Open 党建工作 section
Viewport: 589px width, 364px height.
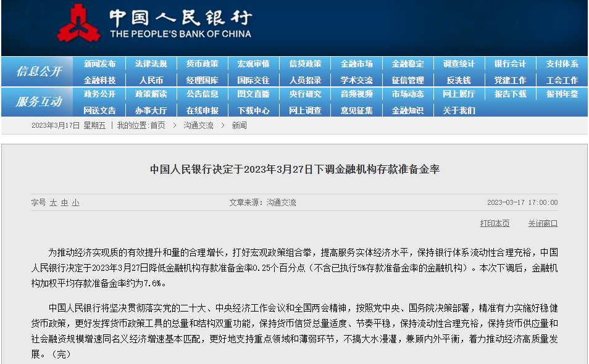tap(510, 80)
